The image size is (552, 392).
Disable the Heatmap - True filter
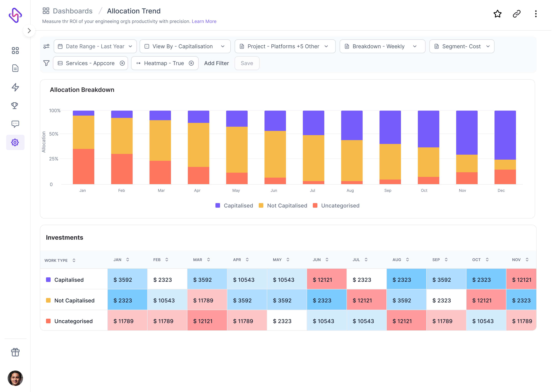pos(191,63)
